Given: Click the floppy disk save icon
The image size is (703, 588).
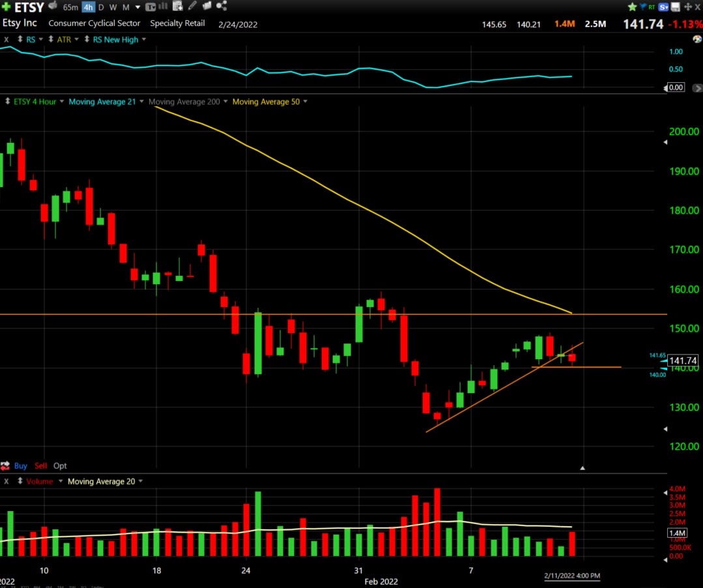Looking at the screenshot, I should (676, 7).
